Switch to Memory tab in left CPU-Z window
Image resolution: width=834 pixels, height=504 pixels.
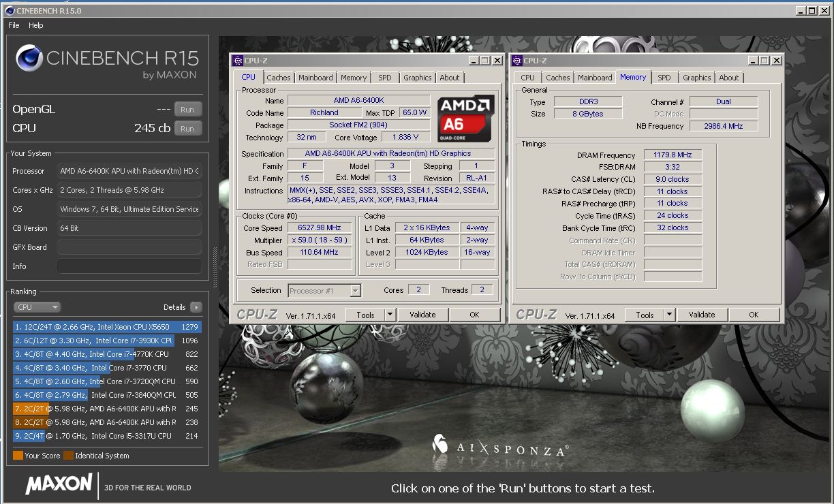click(x=354, y=78)
